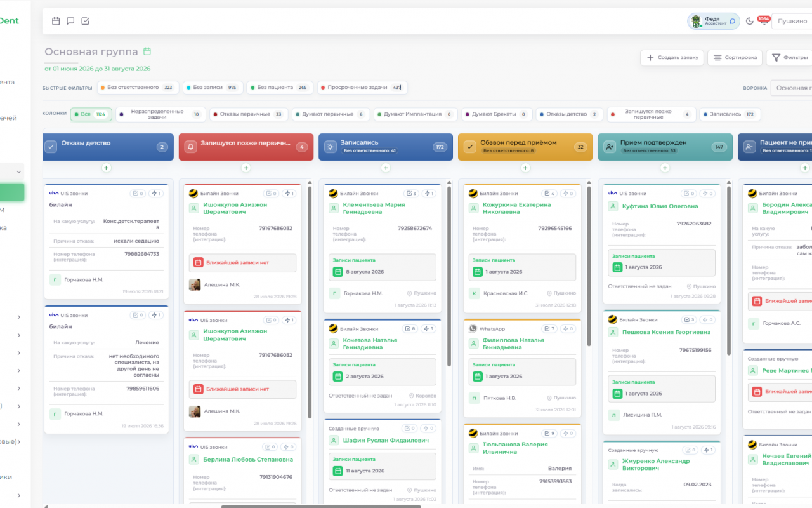Image resolution: width=812 pixels, height=508 pixels.
Task: Click the Создать заявку button
Action: pos(672,58)
